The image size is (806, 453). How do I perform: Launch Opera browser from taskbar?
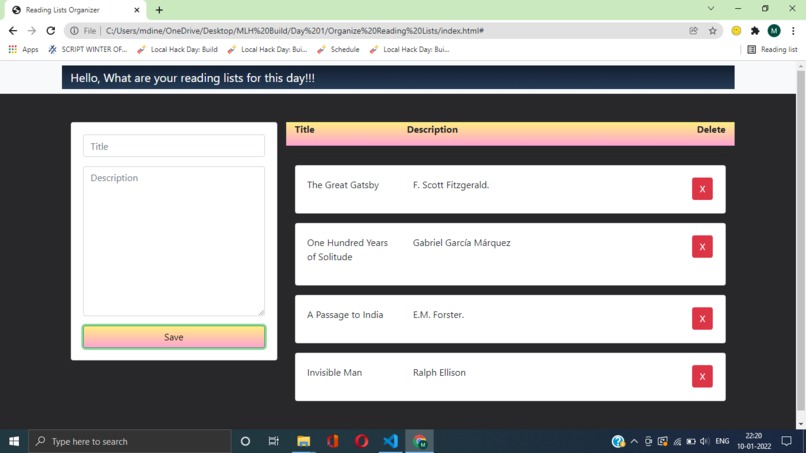[361, 441]
